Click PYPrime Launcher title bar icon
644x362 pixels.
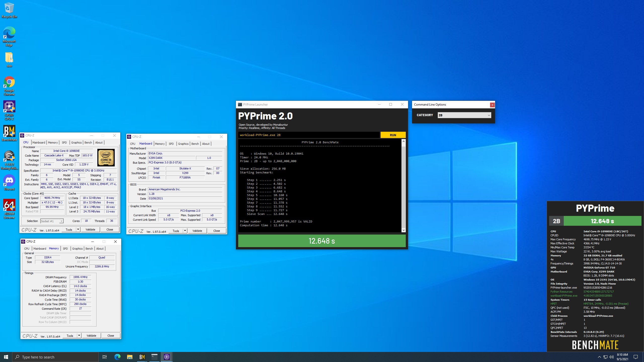(240, 105)
